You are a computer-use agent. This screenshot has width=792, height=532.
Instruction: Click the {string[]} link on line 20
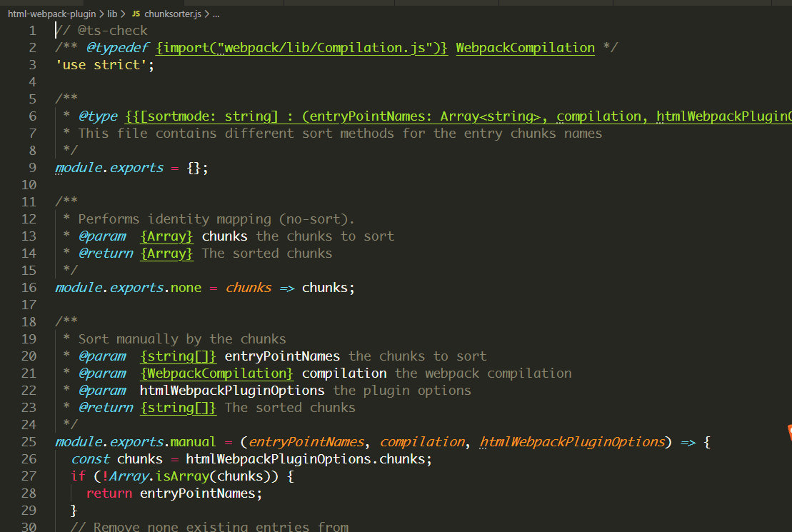pyautogui.click(x=178, y=356)
